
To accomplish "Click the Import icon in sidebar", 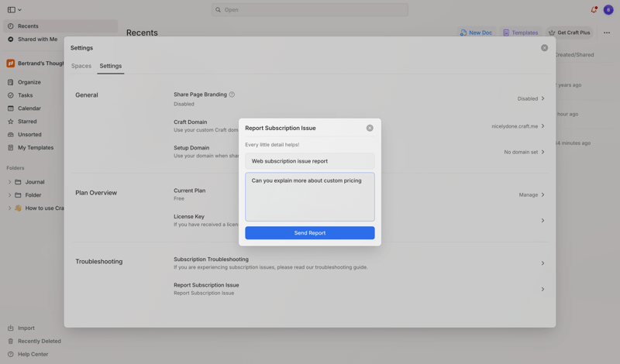I will coord(11,328).
